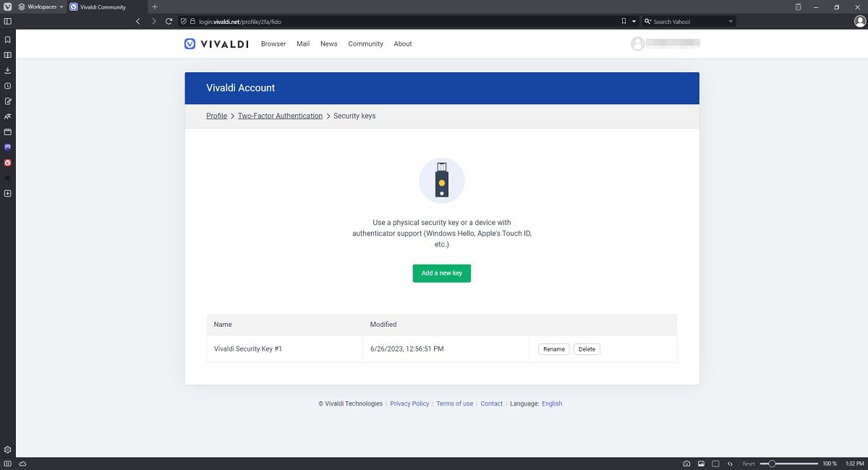Open the tracker blocker shield icon

pos(184,22)
